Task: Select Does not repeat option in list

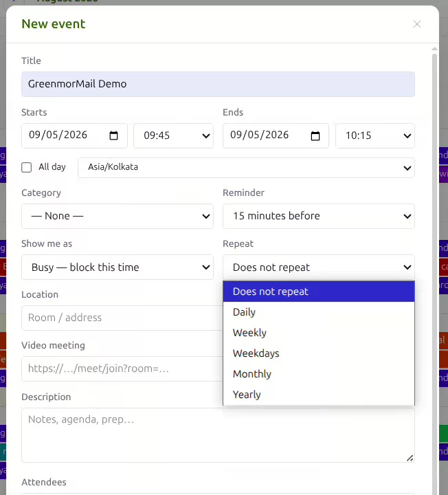Action: pyautogui.click(x=319, y=291)
